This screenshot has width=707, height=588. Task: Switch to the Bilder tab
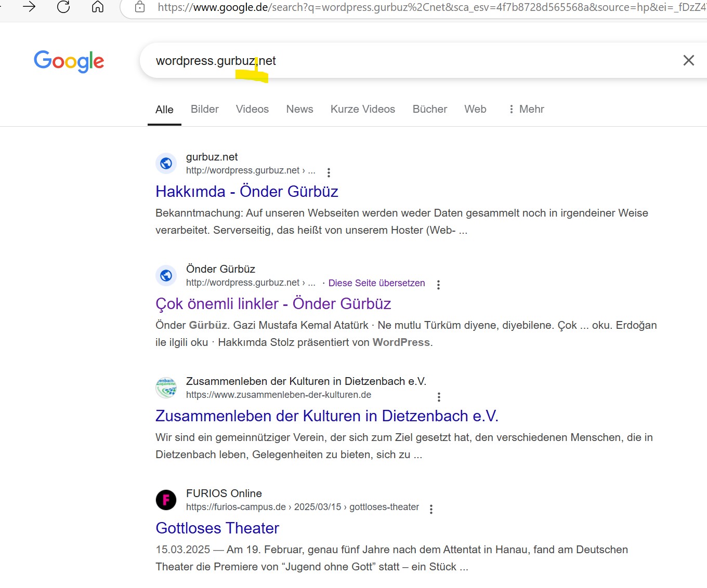tap(205, 109)
